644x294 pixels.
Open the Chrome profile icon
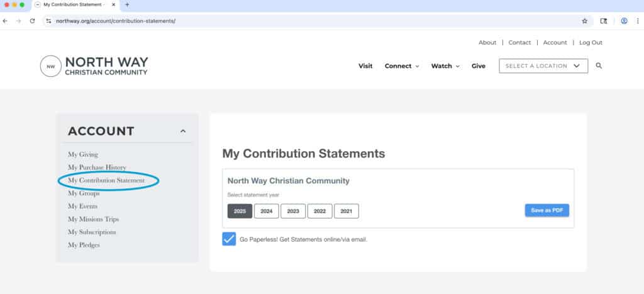coord(624,21)
